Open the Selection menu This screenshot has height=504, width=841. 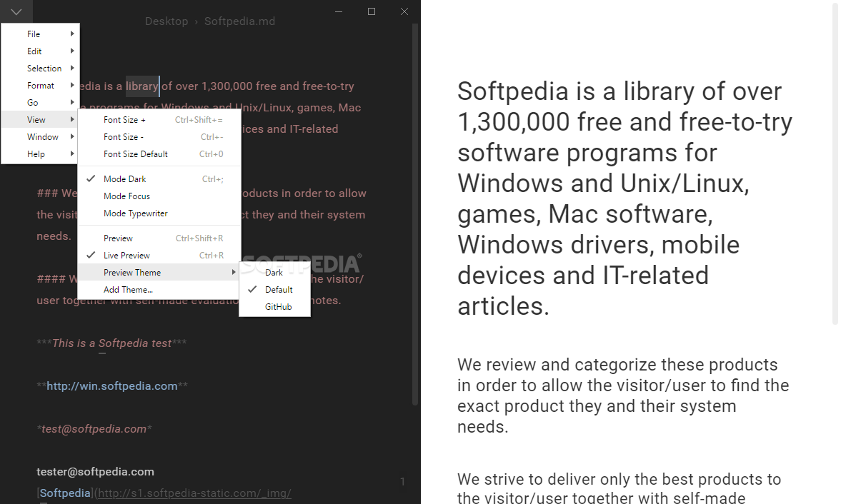40,68
